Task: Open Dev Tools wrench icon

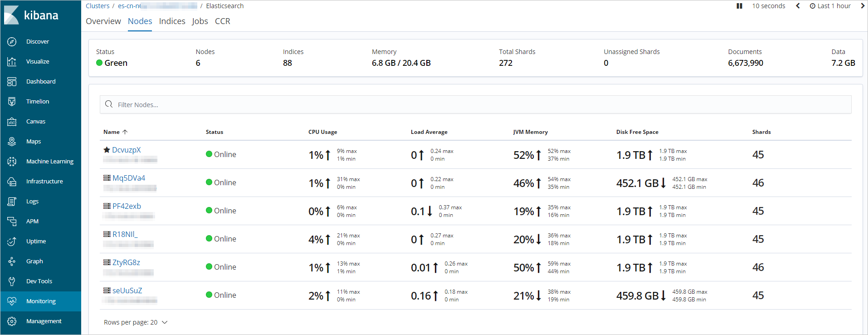Action: 12,281
